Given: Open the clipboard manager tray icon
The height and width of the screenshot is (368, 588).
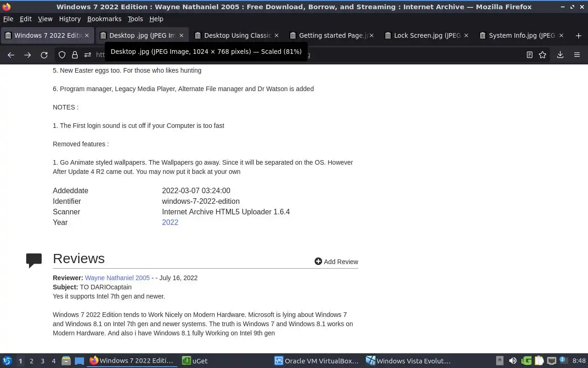Looking at the screenshot, I should 539,361.
